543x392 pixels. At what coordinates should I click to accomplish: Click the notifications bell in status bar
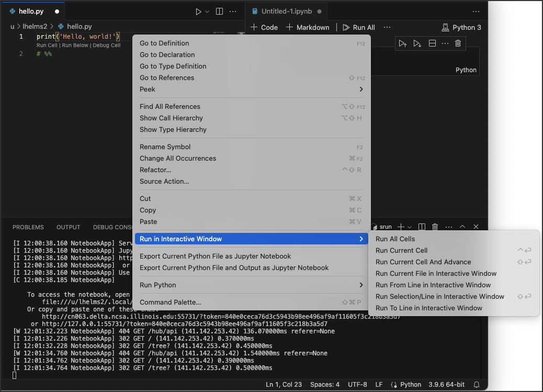point(477,385)
